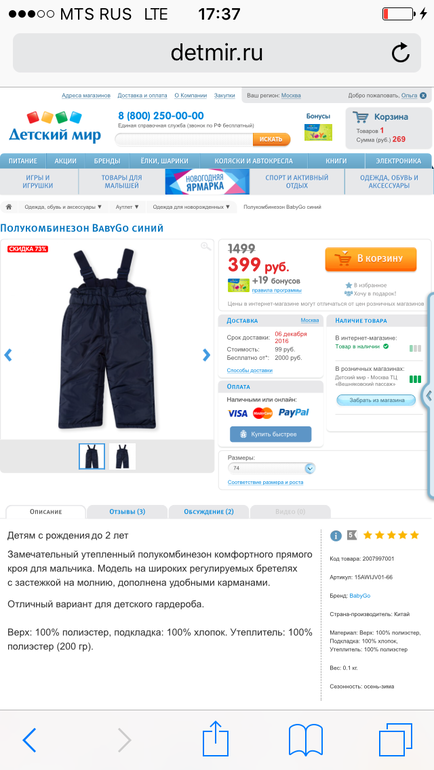Screen dimensions: 434x770
Task: Click the orange В корзину button
Action: click(x=371, y=259)
